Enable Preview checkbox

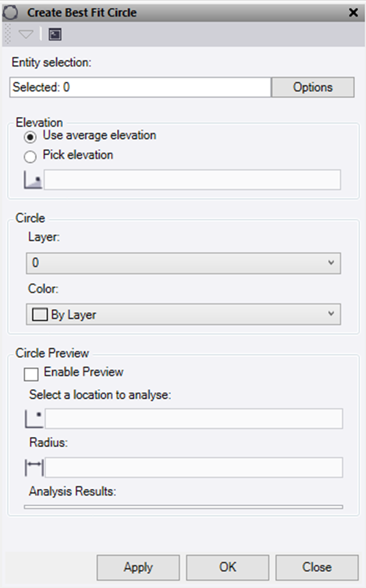31,374
